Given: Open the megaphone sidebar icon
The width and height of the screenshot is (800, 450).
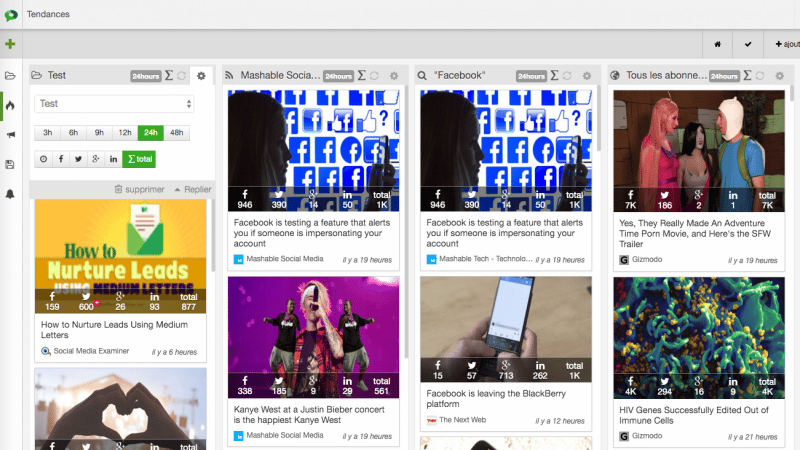Looking at the screenshot, I should click(x=10, y=135).
